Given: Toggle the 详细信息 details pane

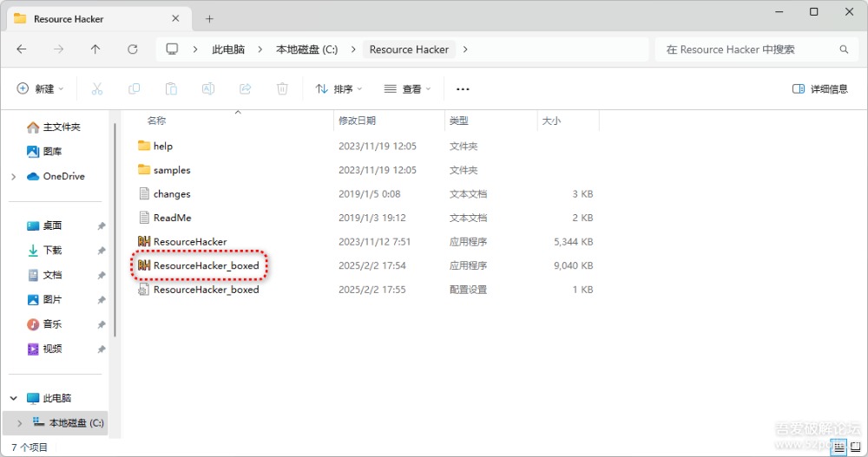Looking at the screenshot, I should (820, 88).
